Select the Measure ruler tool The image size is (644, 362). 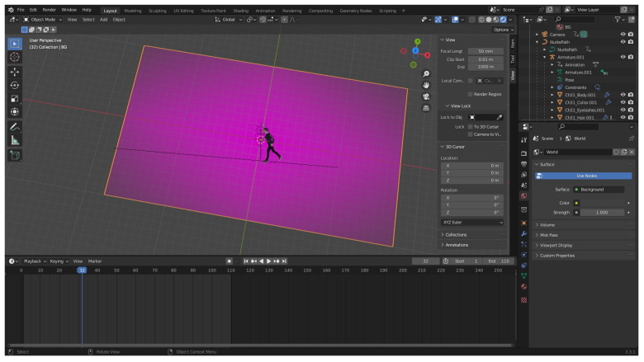point(15,140)
